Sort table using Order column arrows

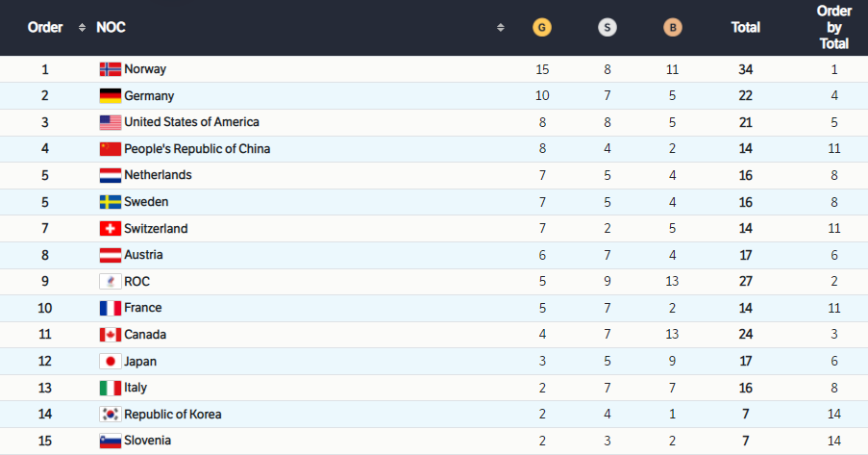[82, 28]
